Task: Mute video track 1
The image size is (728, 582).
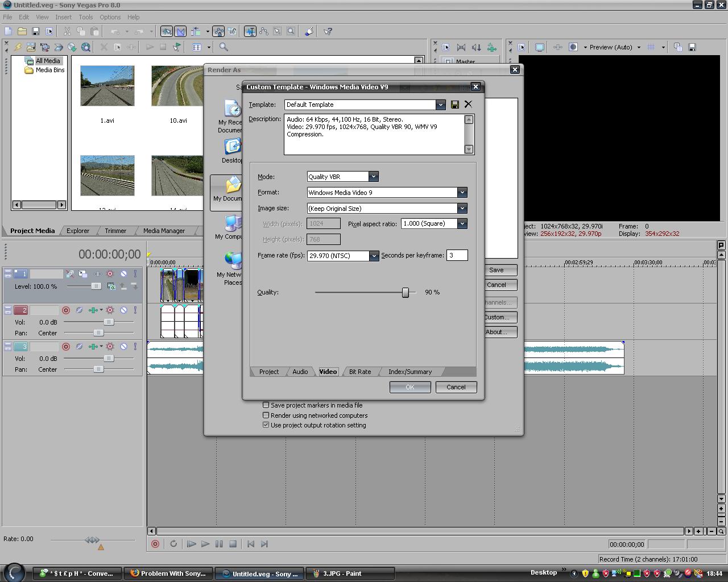Action: click(x=123, y=274)
